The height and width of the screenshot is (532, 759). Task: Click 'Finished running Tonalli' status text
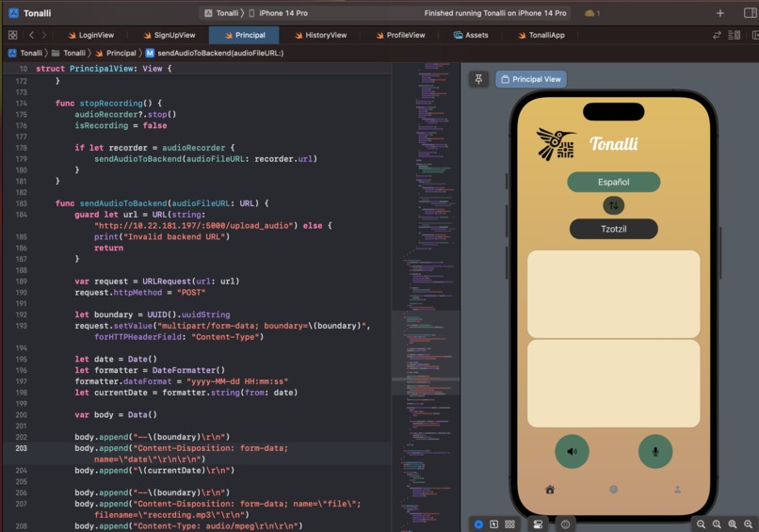494,13
